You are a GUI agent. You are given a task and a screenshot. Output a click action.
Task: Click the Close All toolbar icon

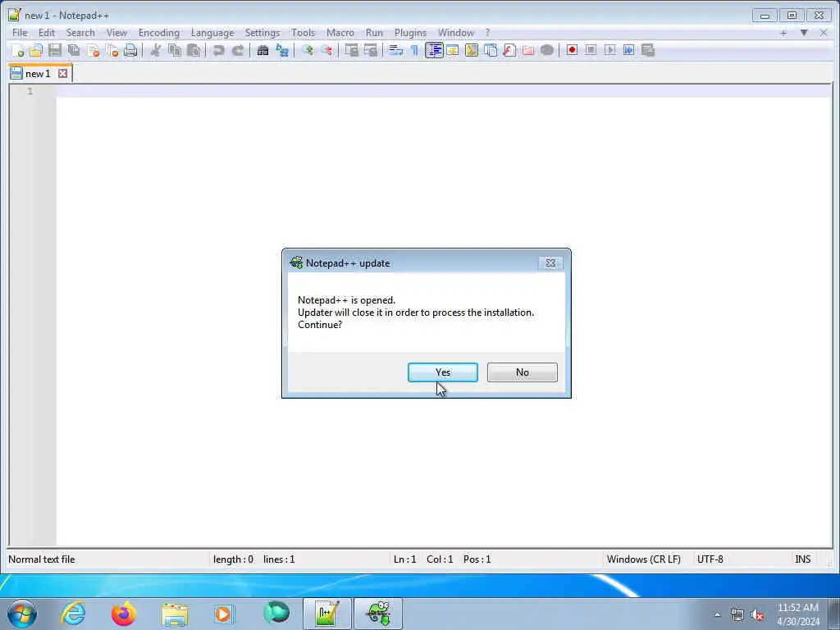click(x=112, y=50)
